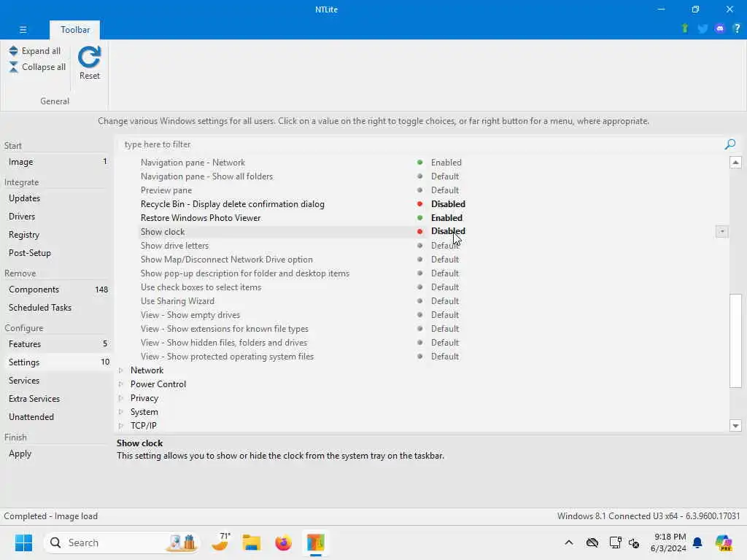Open the hamburger menu button
This screenshot has height=560, width=747.
pyautogui.click(x=23, y=29)
